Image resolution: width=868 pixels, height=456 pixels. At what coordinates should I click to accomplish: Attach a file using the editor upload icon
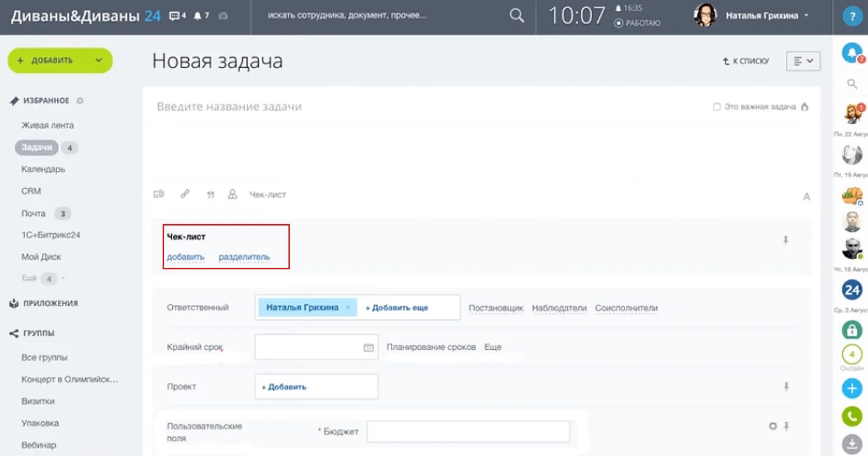coord(159,194)
